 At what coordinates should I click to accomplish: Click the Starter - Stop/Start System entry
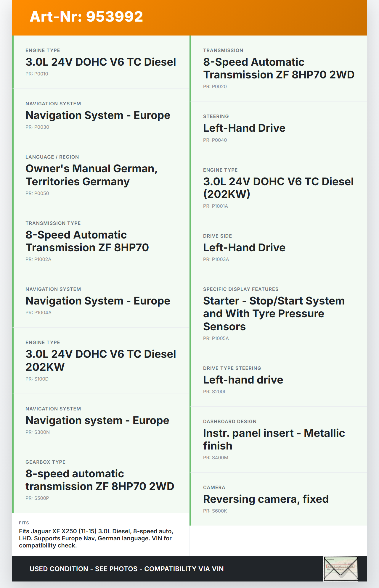tap(278, 314)
